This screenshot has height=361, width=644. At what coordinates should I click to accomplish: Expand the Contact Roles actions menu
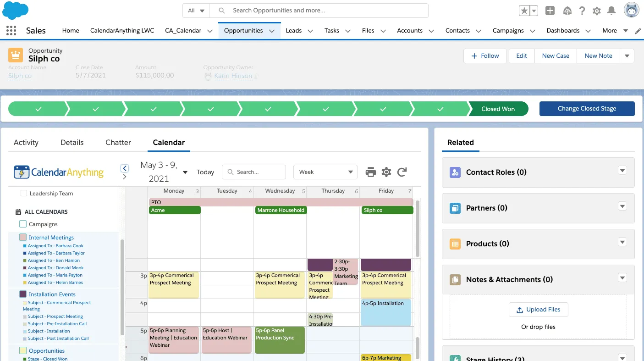[x=622, y=171]
